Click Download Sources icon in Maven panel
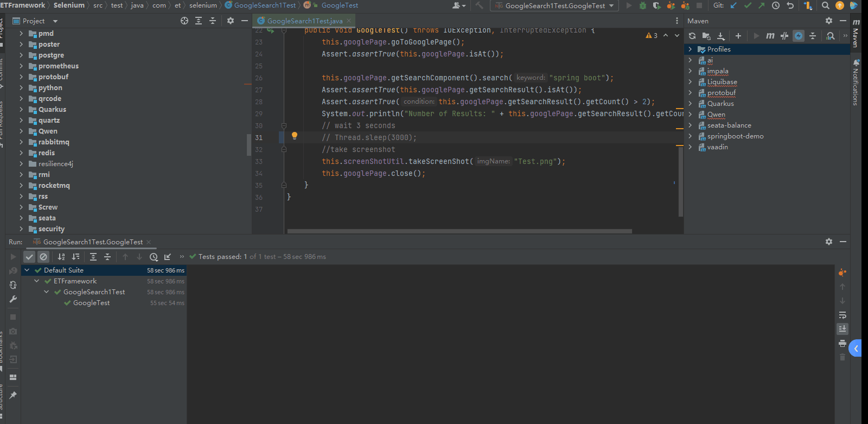Viewport: 868px width, 424px height. [x=721, y=36]
